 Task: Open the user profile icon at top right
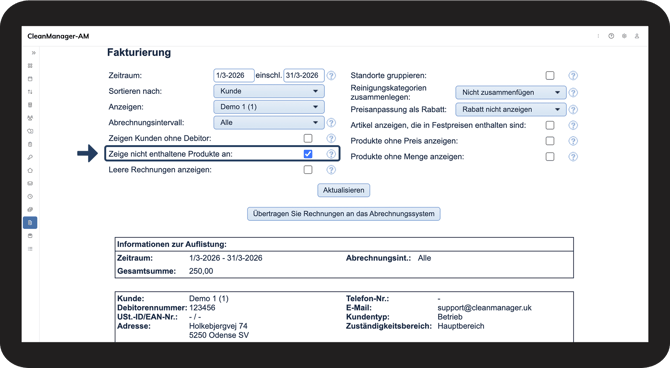tap(637, 36)
